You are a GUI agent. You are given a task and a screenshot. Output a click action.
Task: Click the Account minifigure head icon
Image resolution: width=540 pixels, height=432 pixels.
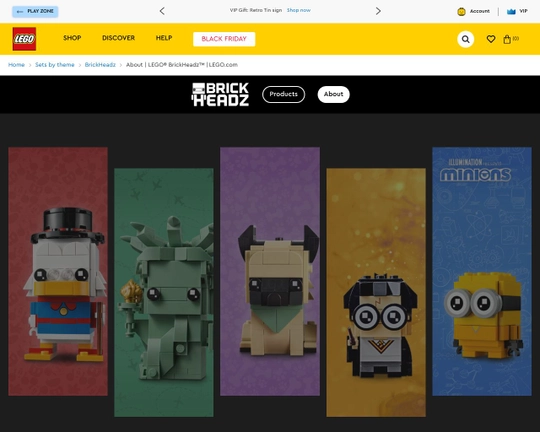coord(461,12)
